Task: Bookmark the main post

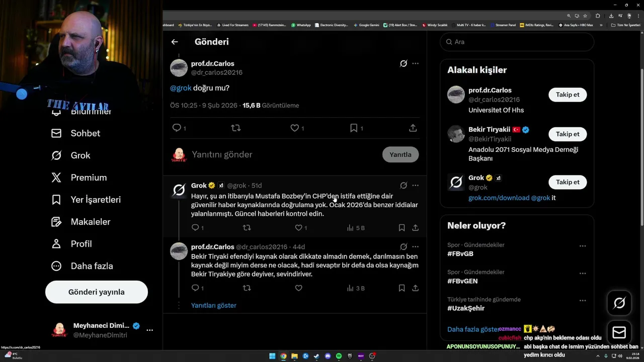Action: tap(354, 128)
